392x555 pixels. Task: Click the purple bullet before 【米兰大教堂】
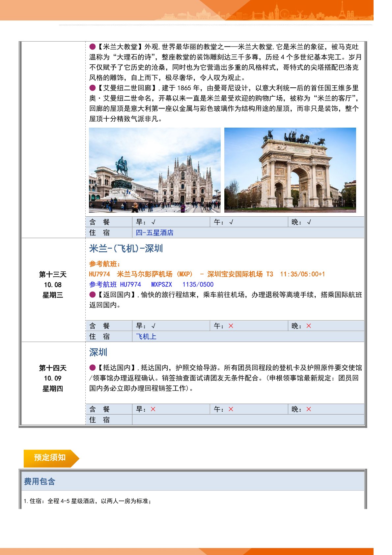93,47
